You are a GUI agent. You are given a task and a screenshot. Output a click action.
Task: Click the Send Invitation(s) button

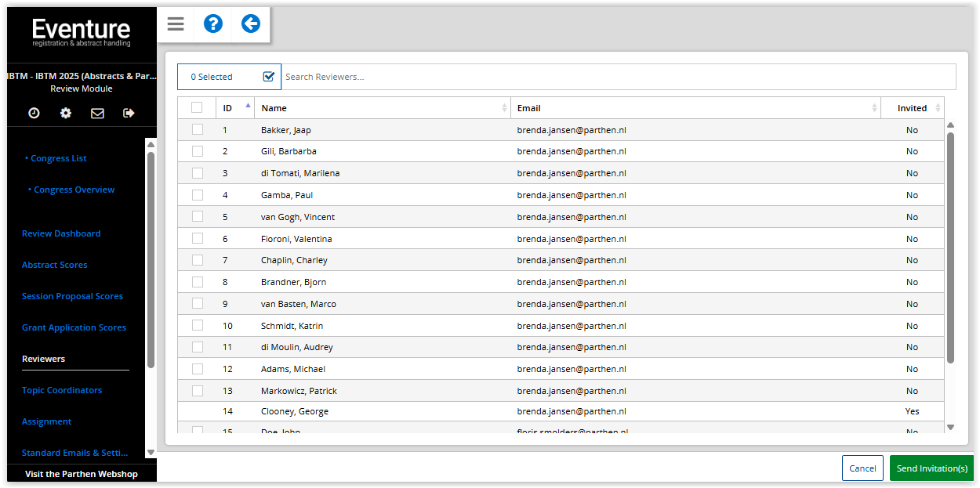click(x=931, y=468)
